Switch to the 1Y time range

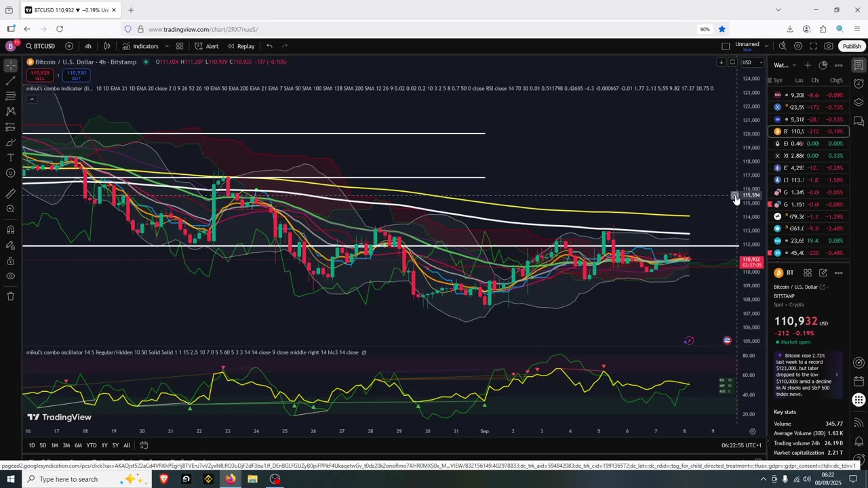pos(104,445)
